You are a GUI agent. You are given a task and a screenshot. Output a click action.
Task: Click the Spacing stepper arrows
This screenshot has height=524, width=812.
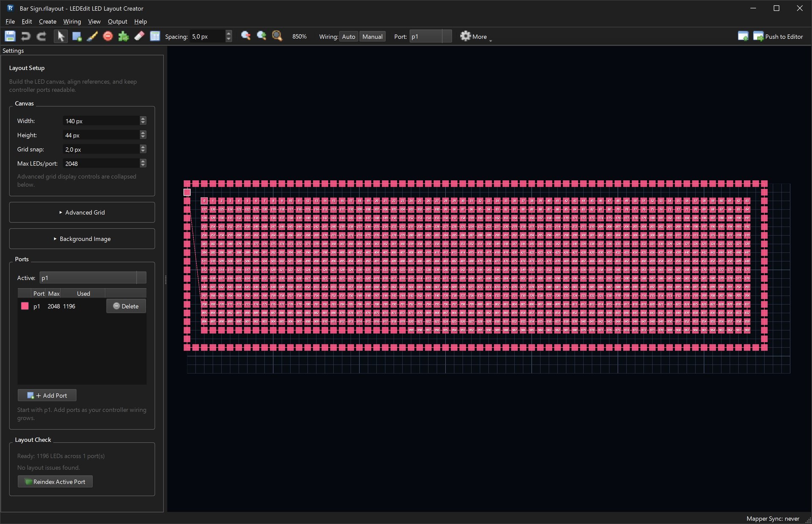point(229,36)
